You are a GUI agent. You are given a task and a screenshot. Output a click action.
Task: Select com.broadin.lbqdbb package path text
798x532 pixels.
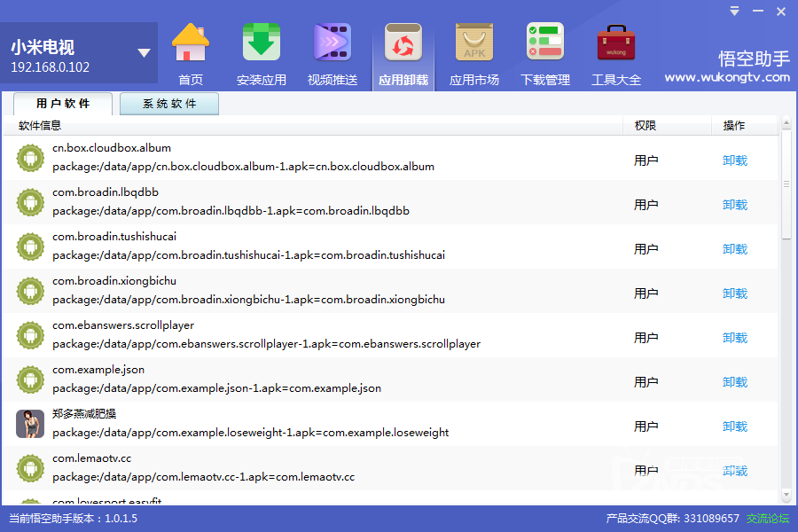click(x=231, y=211)
